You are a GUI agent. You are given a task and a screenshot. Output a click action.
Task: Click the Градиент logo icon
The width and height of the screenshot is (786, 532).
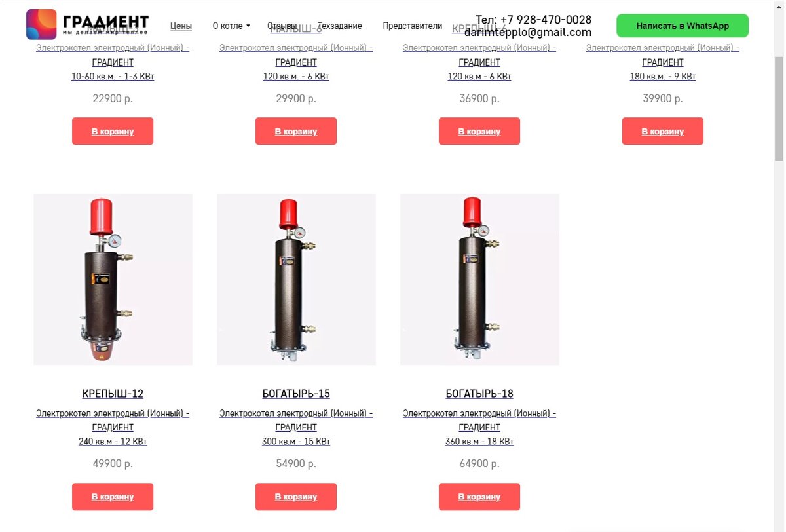(x=41, y=24)
